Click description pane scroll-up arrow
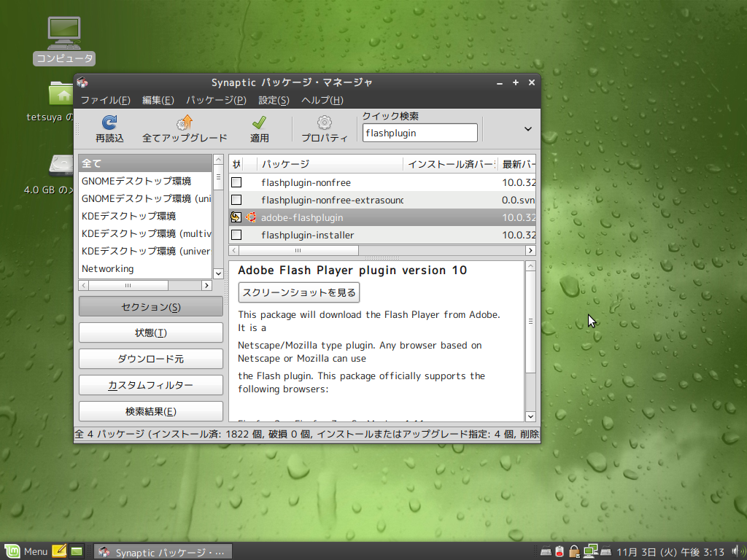The image size is (747, 560). 530,266
